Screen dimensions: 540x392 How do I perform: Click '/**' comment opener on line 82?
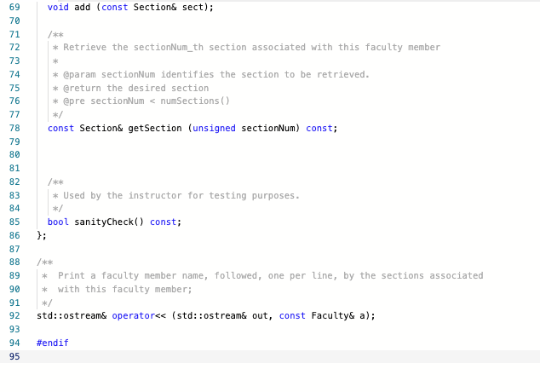55,182
